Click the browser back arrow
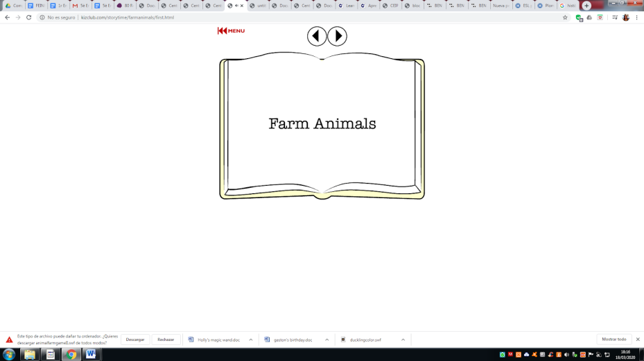Image resolution: width=644 pixels, height=361 pixels. click(x=8, y=17)
